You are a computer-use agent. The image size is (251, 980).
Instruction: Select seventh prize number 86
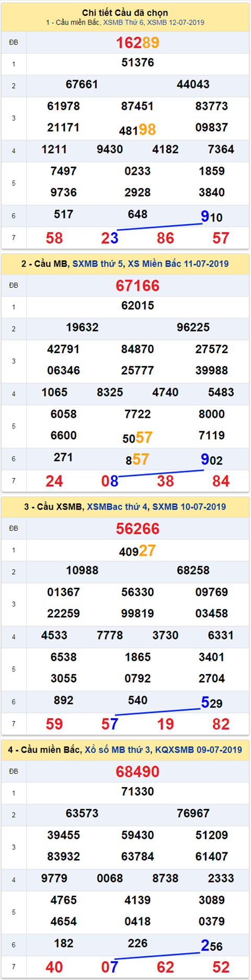point(165,238)
